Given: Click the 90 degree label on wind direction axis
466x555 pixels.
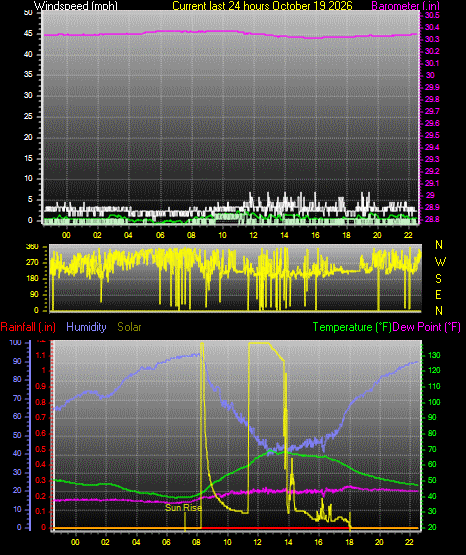Looking at the screenshot, I should click(x=34, y=294).
